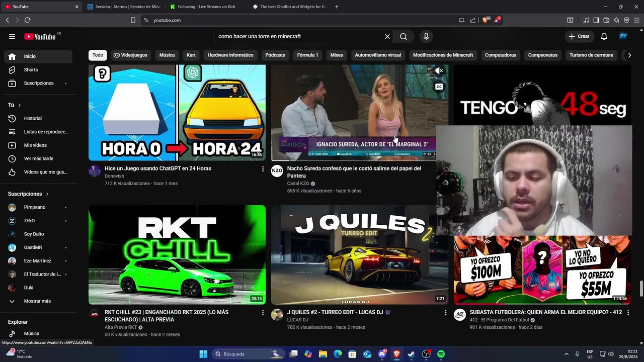Switch to the ChatBot and Widgets tab

tap(289, 7)
